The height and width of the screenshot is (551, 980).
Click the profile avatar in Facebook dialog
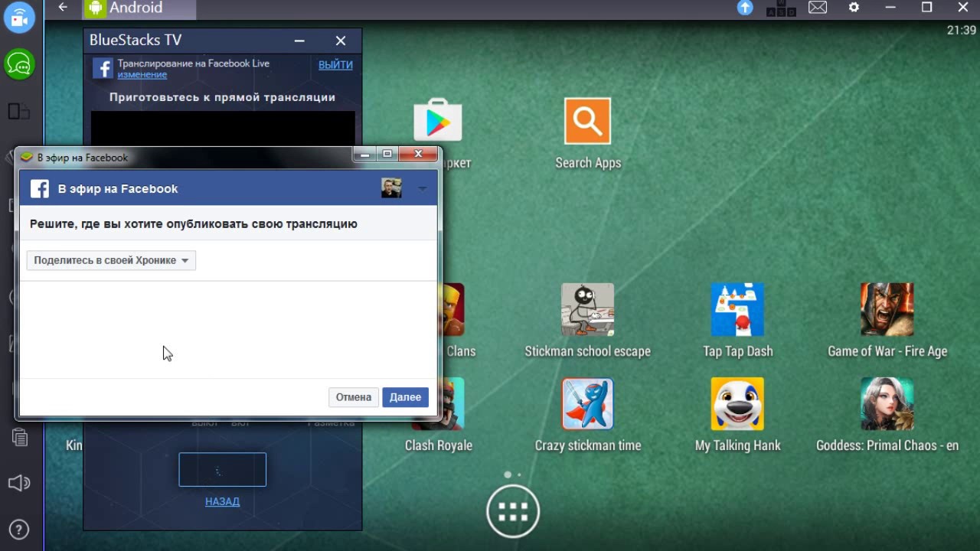pos(391,188)
